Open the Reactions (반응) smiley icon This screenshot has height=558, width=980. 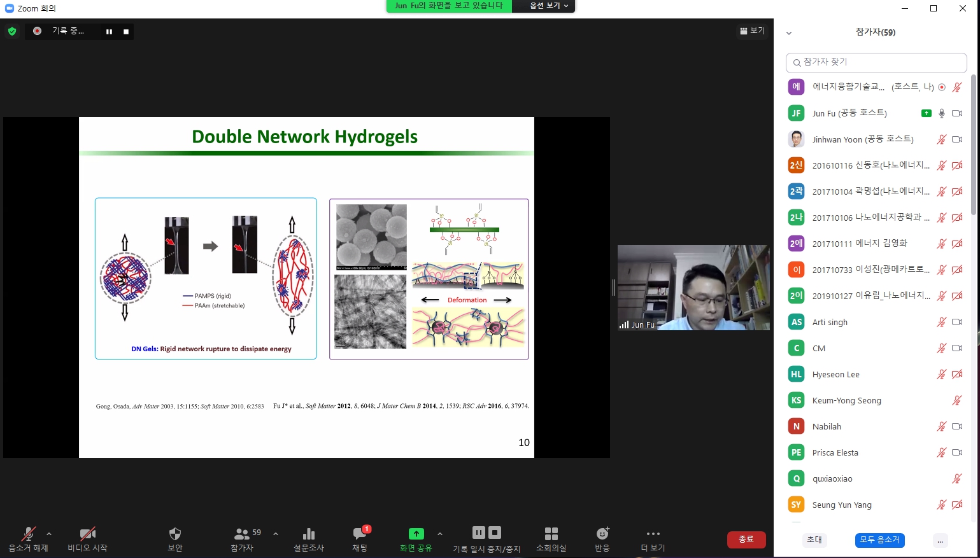click(602, 534)
